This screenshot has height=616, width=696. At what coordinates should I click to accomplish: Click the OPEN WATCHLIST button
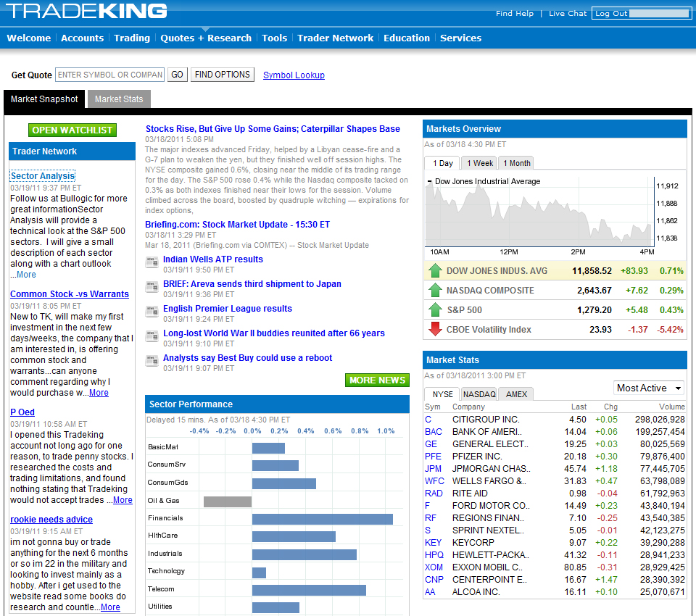tap(72, 130)
